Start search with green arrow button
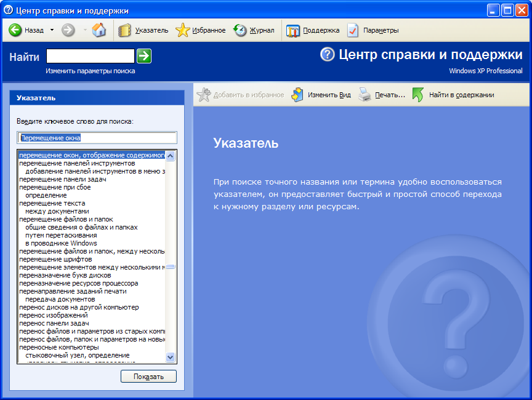The width and height of the screenshot is (532, 400). (144, 56)
